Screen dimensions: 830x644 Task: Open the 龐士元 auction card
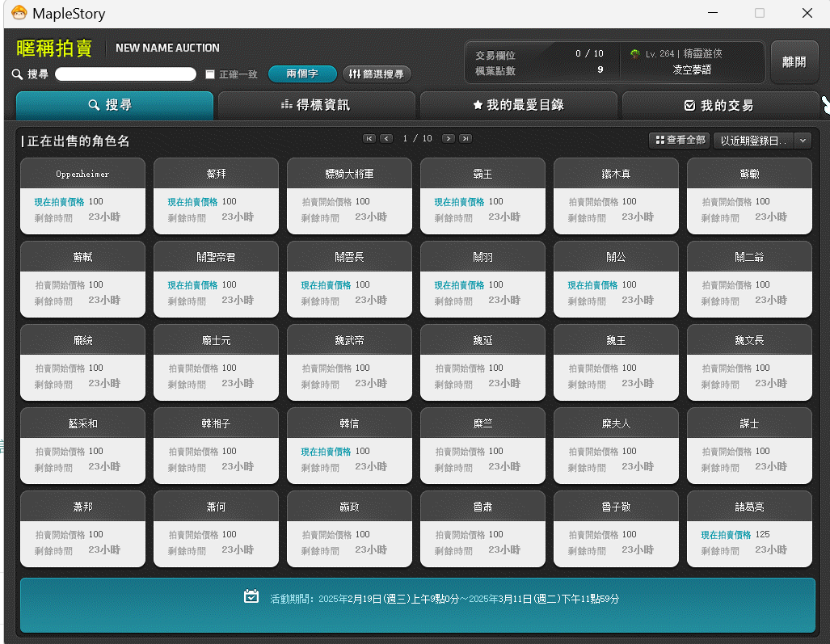[x=216, y=363]
